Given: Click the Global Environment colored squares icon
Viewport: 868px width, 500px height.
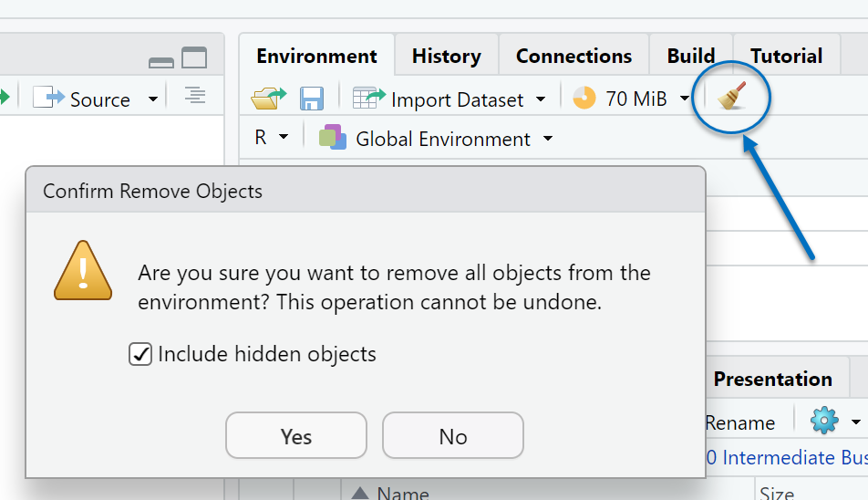Looking at the screenshot, I should [x=333, y=139].
